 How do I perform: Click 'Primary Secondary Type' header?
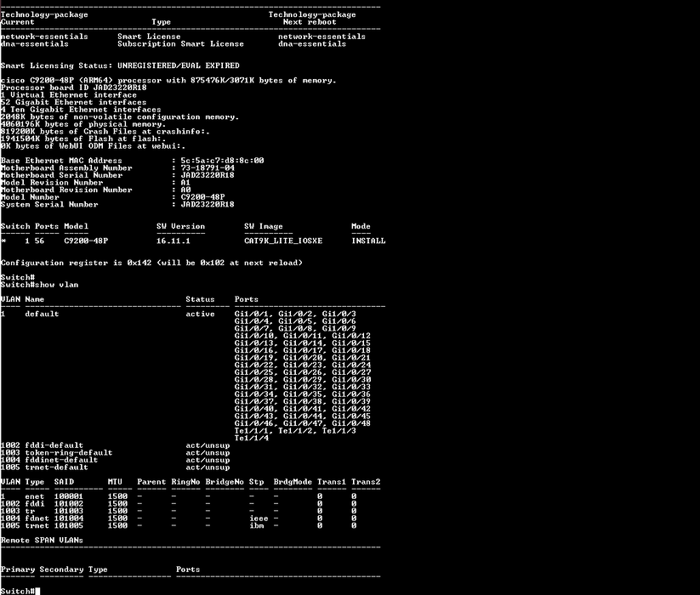(54, 569)
